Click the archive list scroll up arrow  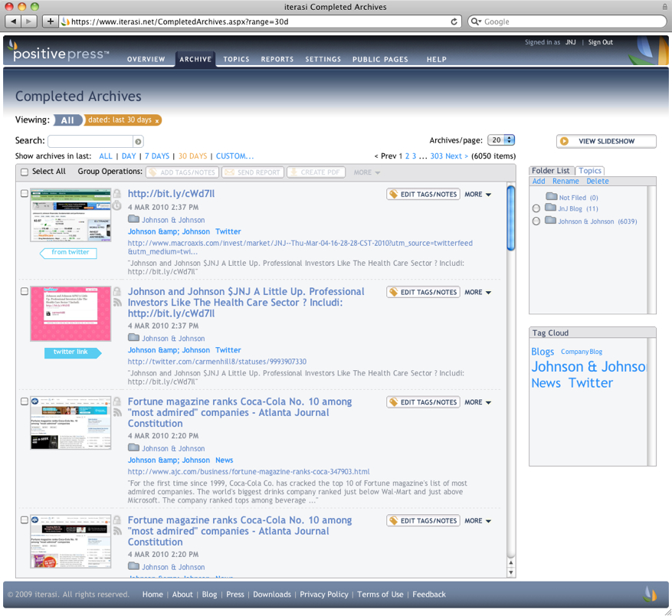pos(510,563)
